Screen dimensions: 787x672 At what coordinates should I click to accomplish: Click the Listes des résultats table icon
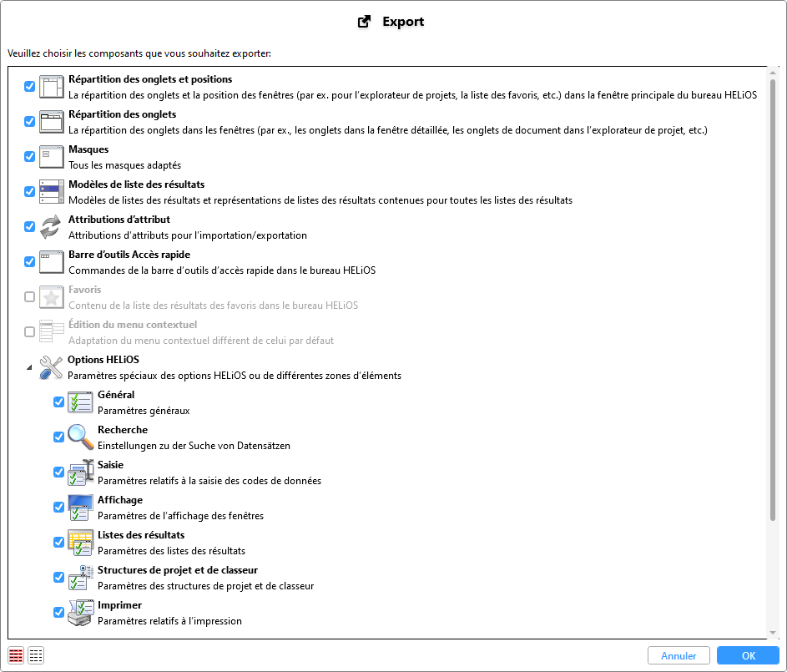[80, 543]
